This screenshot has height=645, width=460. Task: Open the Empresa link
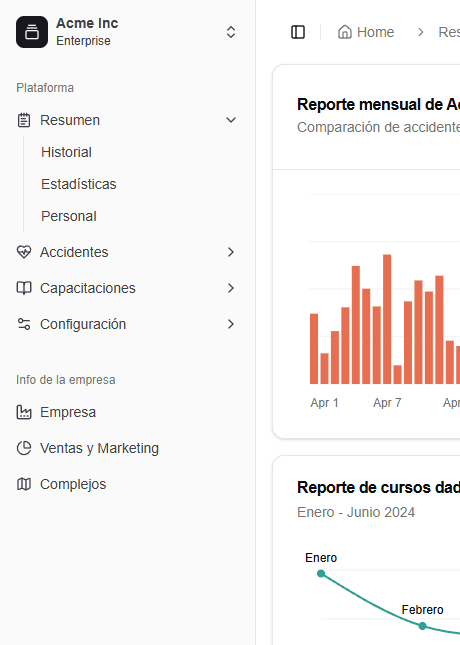tap(68, 412)
